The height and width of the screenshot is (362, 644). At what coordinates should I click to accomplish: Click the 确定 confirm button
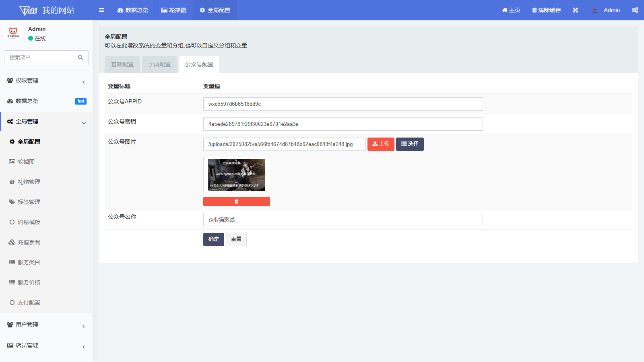tap(213, 239)
